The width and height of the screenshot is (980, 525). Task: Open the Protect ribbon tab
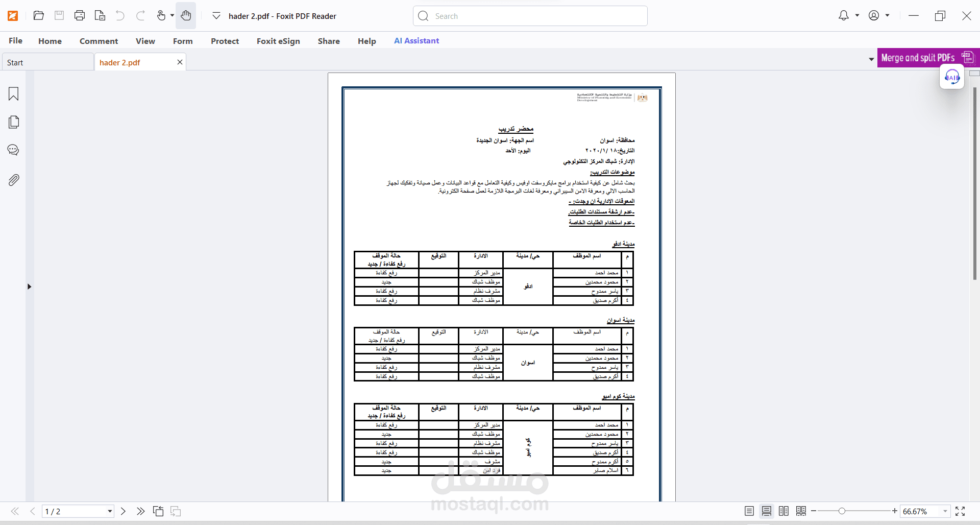(x=225, y=41)
